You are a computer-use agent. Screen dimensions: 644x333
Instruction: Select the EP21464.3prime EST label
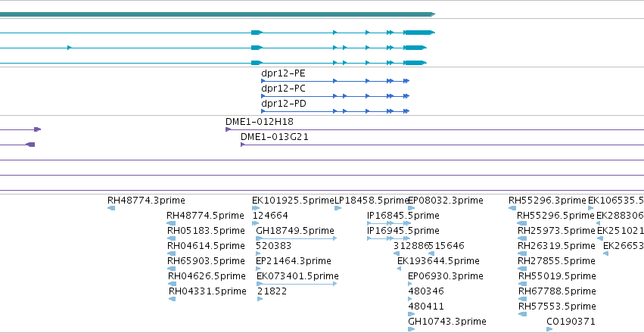coord(294,261)
